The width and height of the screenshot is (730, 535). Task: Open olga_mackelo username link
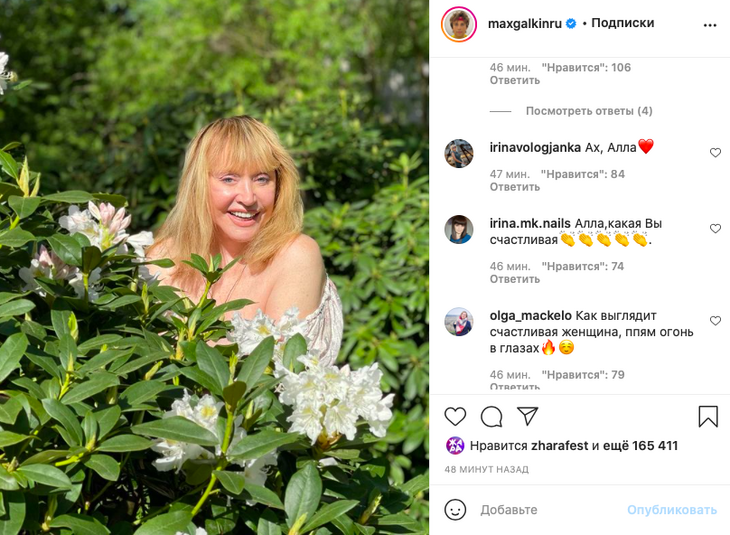click(x=531, y=315)
